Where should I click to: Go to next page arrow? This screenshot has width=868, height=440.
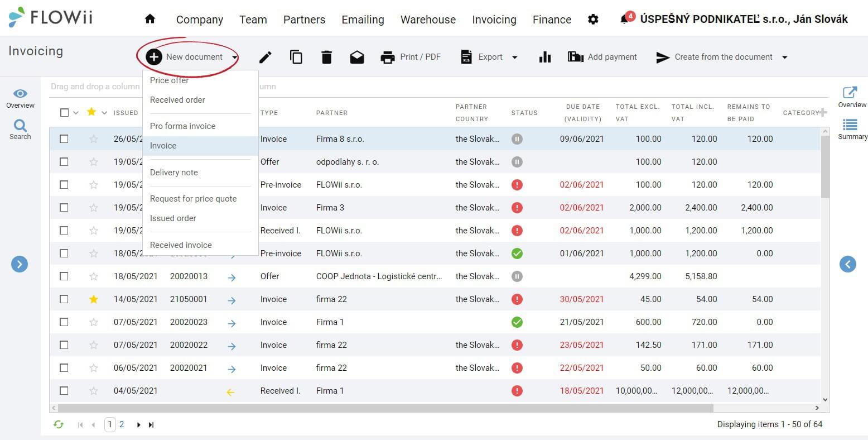[x=138, y=425]
